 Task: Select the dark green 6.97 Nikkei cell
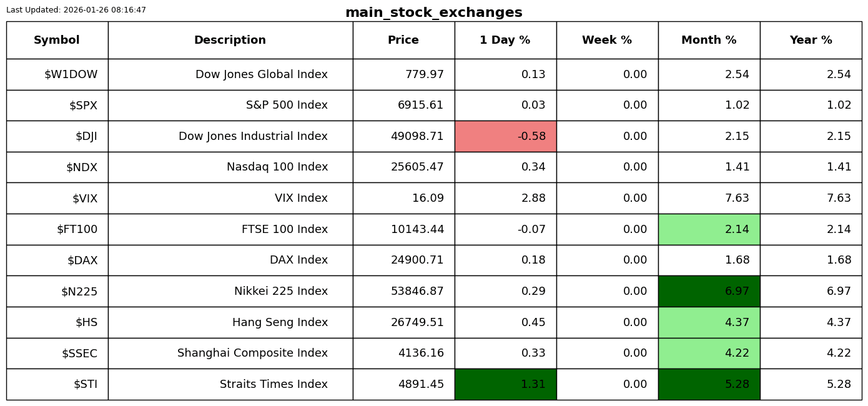click(709, 292)
